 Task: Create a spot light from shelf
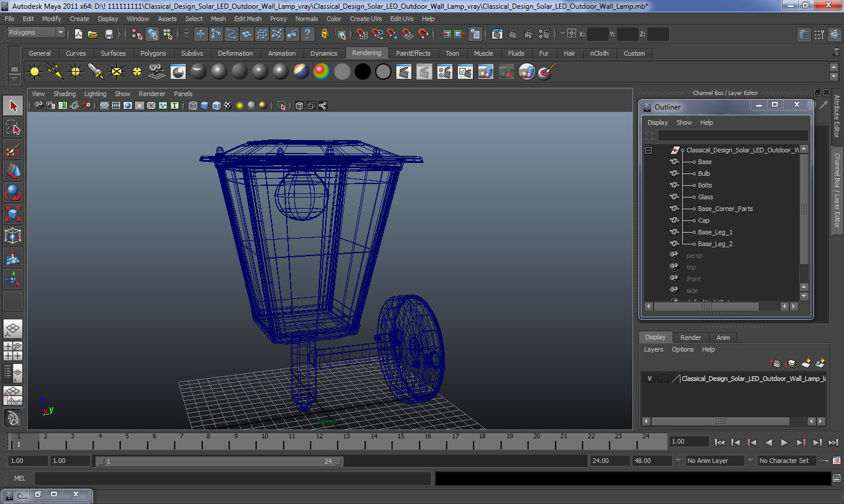(x=96, y=72)
